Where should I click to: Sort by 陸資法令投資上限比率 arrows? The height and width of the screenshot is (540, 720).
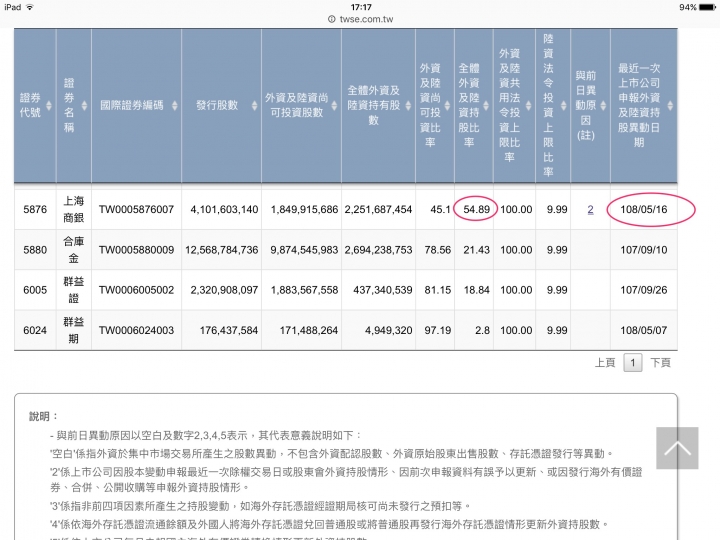[563, 105]
